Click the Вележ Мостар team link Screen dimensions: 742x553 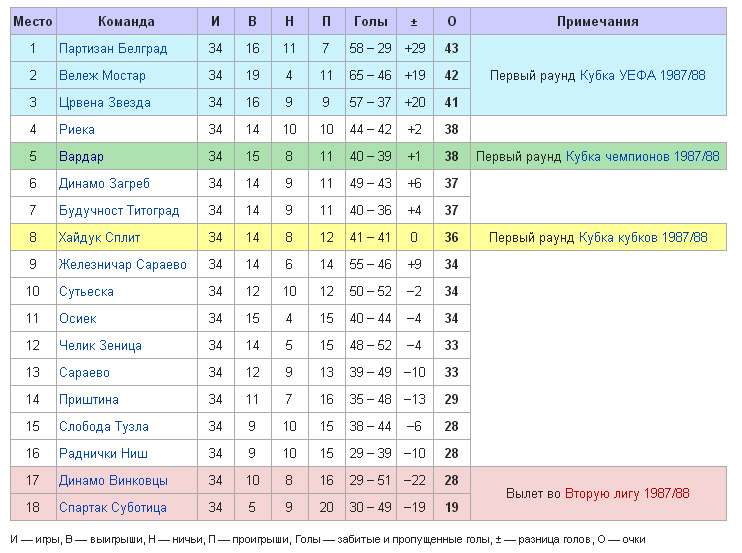coord(102,75)
